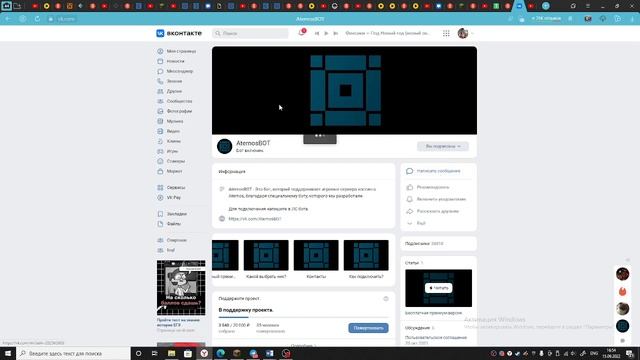Open Файлы in VK sidebar
Image resolution: width=640 pixels, height=360 pixels.
click(x=169, y=224)
